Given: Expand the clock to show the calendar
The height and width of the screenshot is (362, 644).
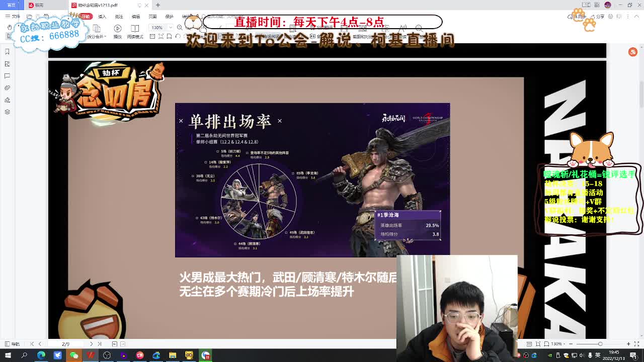Looking at the screenshot, I should pyautogui.click(x=613, y=354).
